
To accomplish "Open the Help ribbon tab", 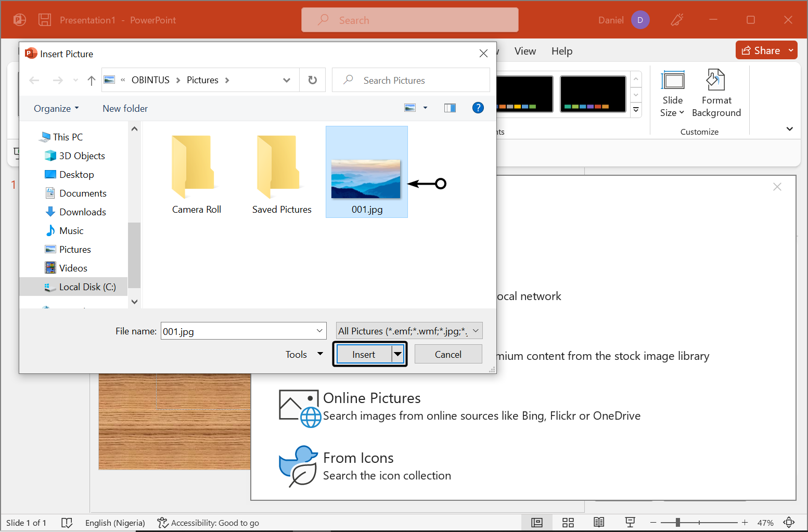I will tap(562, 51).
